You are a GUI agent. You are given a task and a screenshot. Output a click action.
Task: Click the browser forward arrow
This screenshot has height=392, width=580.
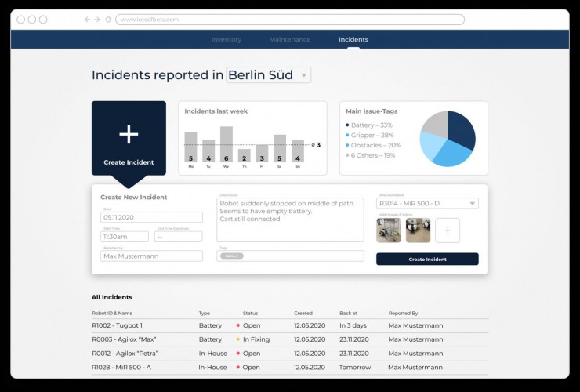(97, 20)
